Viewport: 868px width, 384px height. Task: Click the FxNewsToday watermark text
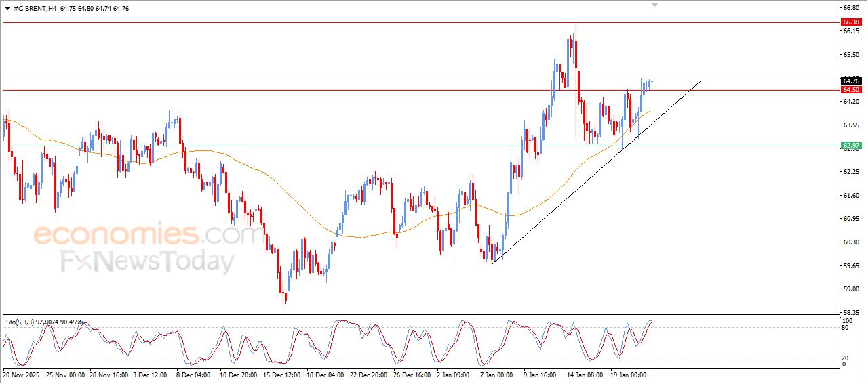click(148, 261)
